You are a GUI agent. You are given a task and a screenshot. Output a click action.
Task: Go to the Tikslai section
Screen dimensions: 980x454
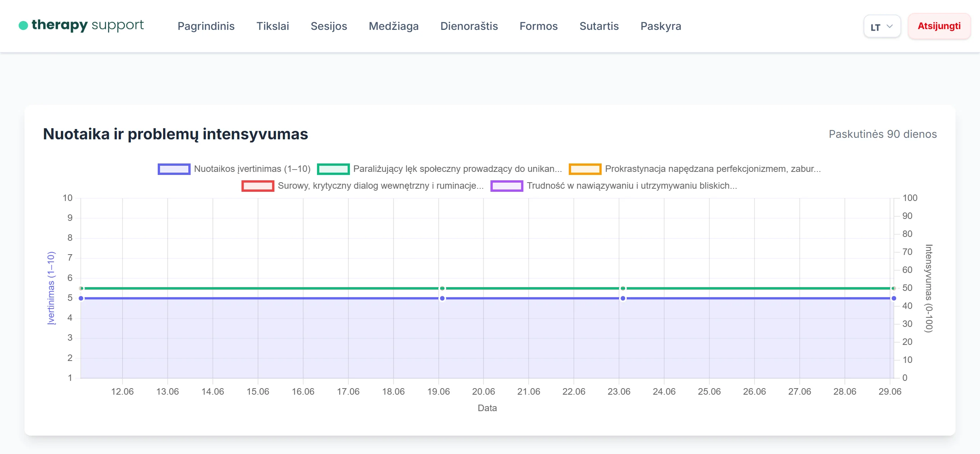pos(273,26)
